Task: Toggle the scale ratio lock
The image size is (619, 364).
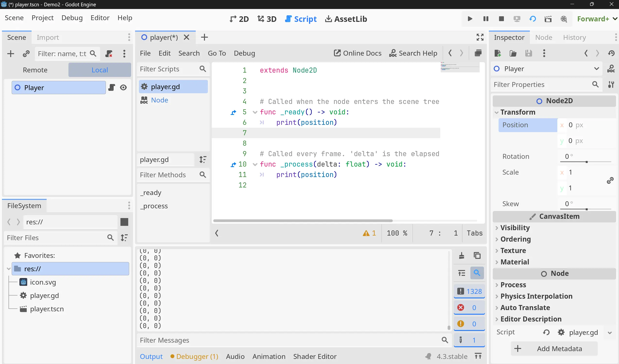Action: tap(610, 180)
